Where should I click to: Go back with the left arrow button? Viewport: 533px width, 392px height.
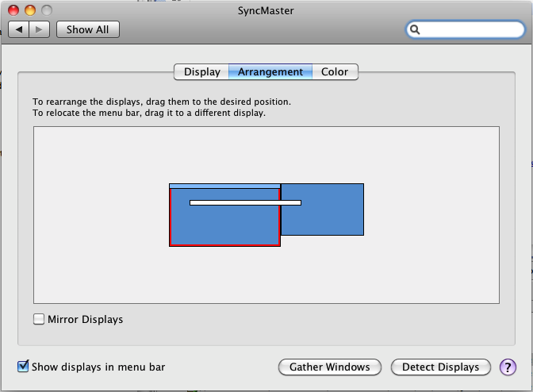click(x=19, y=29)
